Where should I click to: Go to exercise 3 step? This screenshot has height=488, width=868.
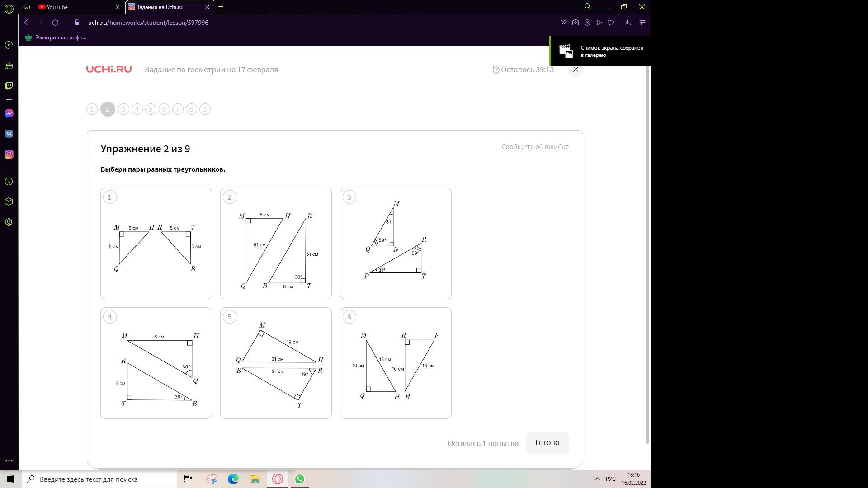pos(123,109)
